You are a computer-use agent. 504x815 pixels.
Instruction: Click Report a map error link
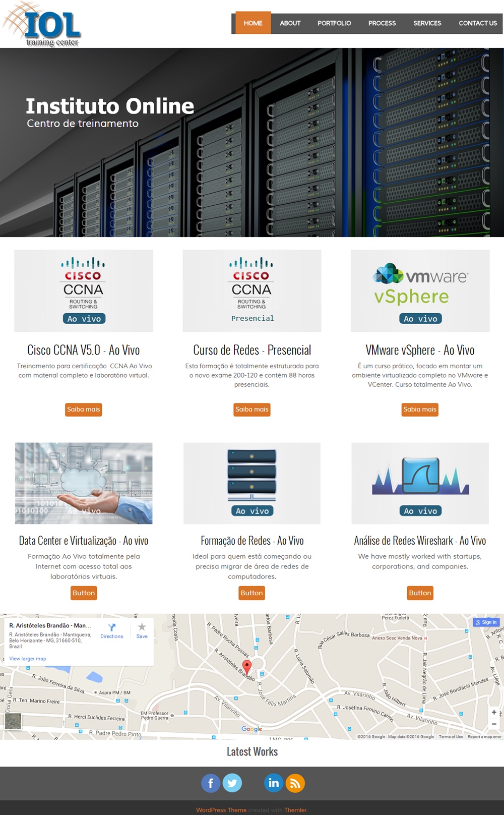(x=484, y=737)
